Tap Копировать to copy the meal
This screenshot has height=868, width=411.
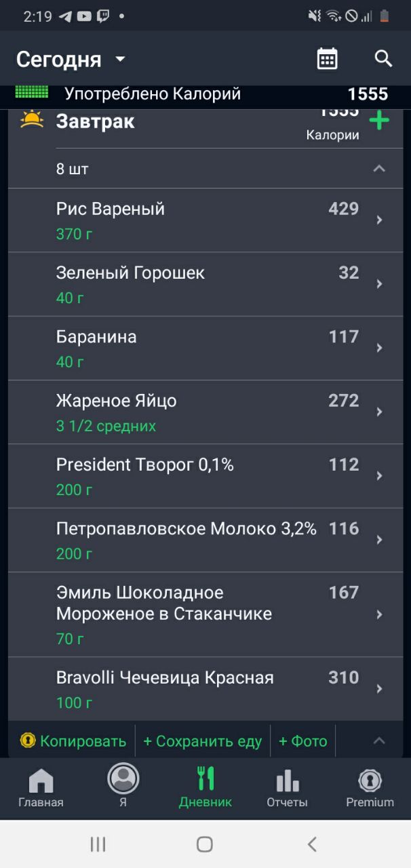click(73, 741)
